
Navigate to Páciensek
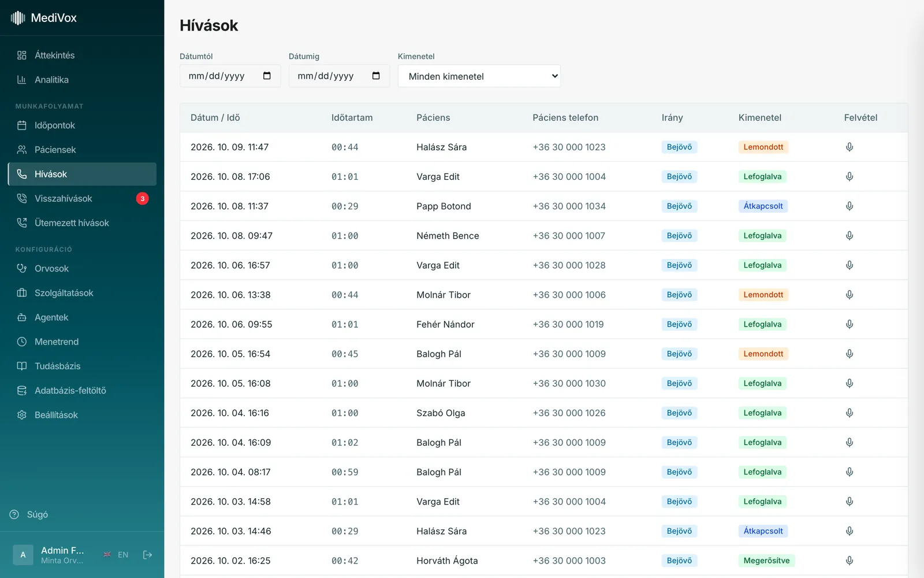(82, 150)
